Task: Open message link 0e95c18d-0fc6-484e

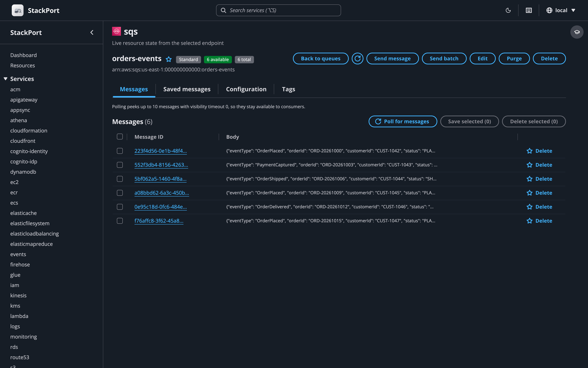Action: [161, 207]
